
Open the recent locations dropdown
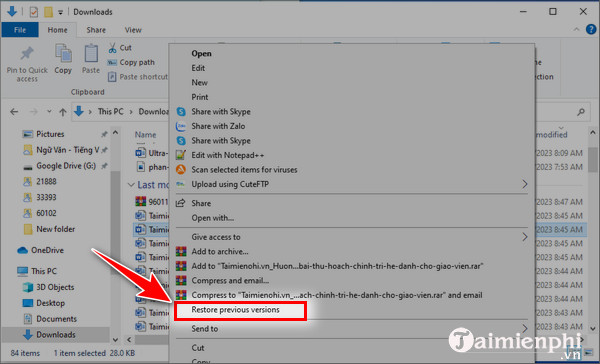point(49,112)
